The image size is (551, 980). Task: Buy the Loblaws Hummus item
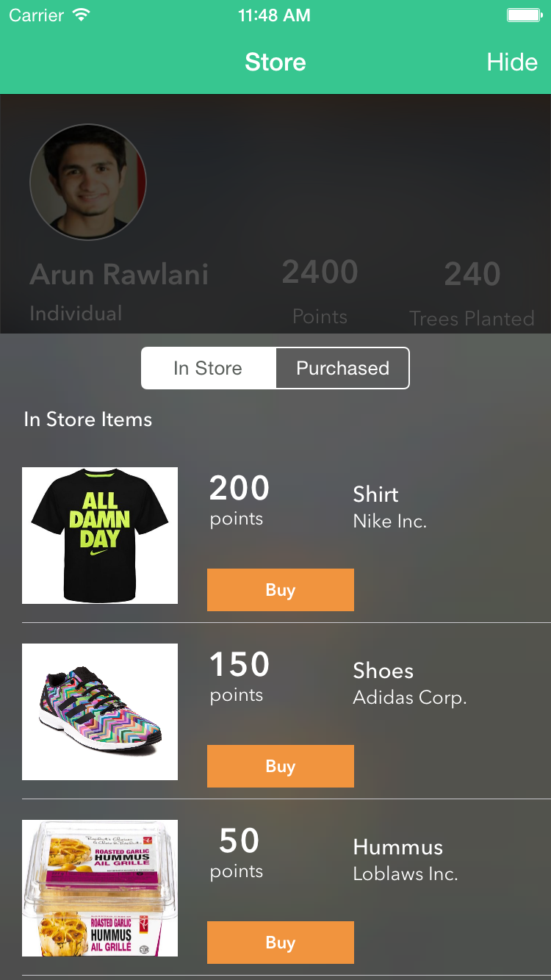[280, 943]
